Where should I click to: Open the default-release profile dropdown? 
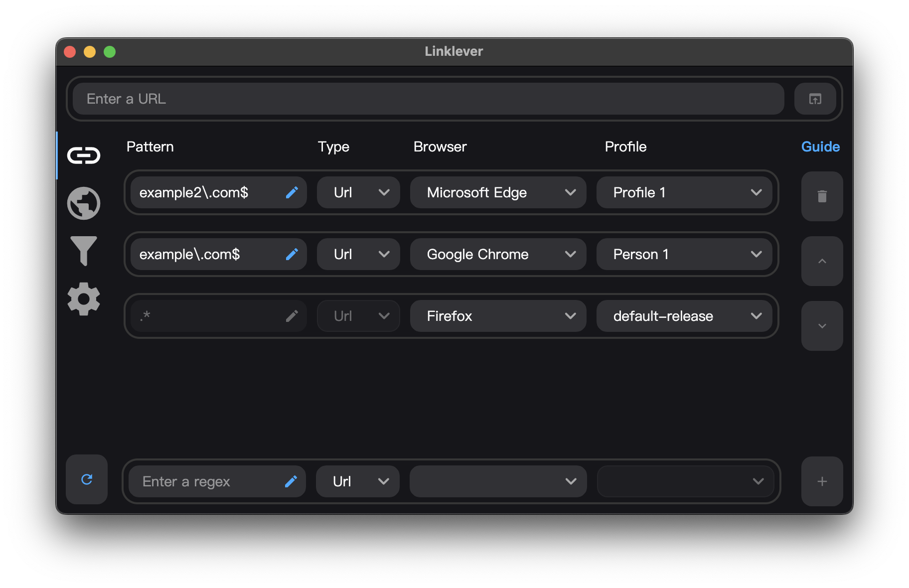click(x=684, y=316)
